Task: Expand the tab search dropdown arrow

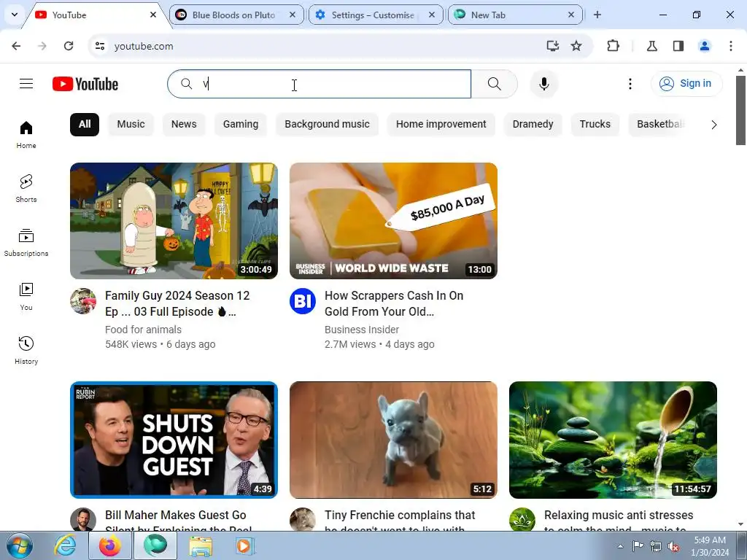Action: [15, 15]
